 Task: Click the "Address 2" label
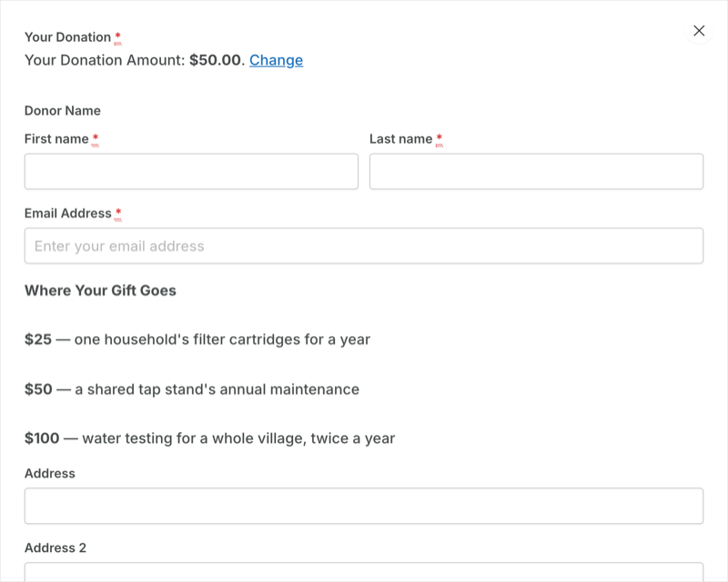pyautogui.click(x=56, y=548)
